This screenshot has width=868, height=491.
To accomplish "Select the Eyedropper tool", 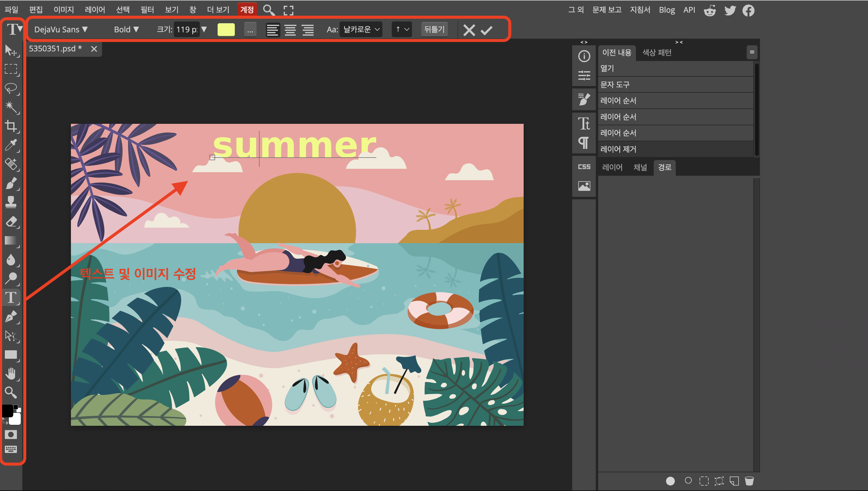I will coord(11,145).
